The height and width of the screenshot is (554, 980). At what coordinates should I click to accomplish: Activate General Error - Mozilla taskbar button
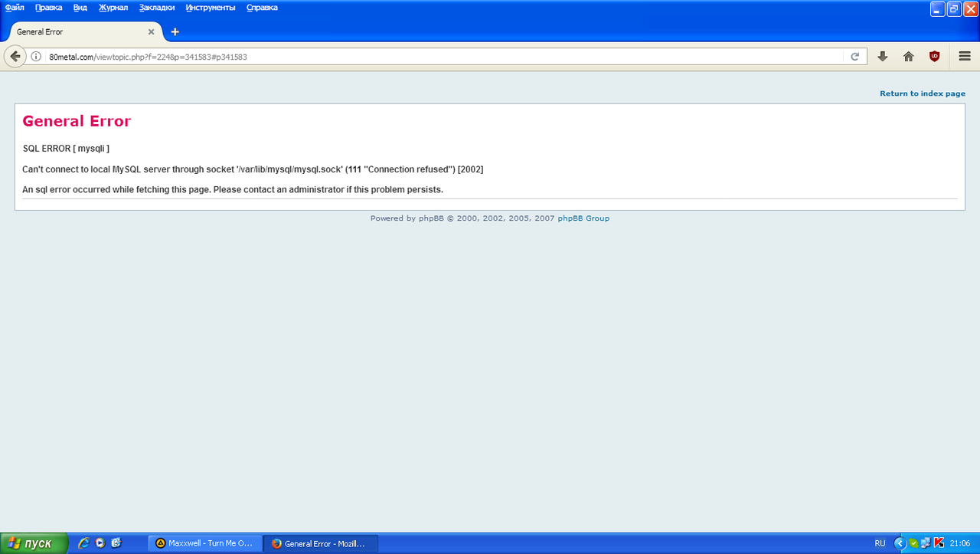321,543
